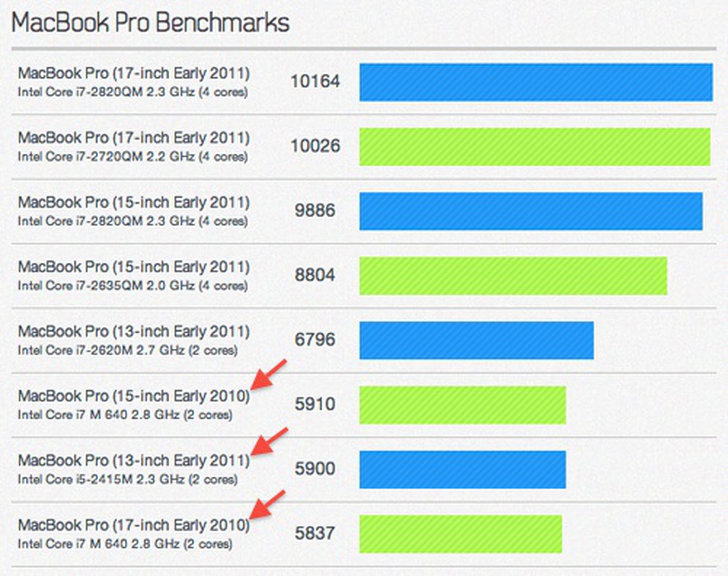Click the benchmark score 5837

(x=315, y=534)
